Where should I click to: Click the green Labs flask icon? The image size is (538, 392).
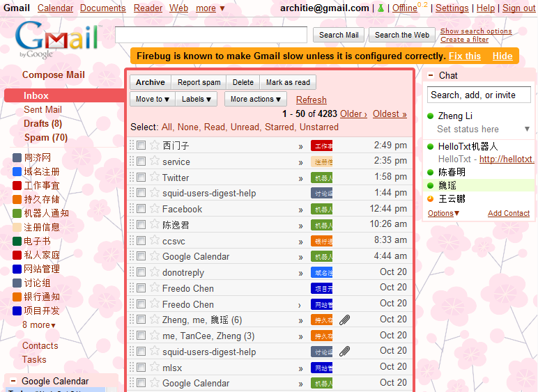coord(381,8)
